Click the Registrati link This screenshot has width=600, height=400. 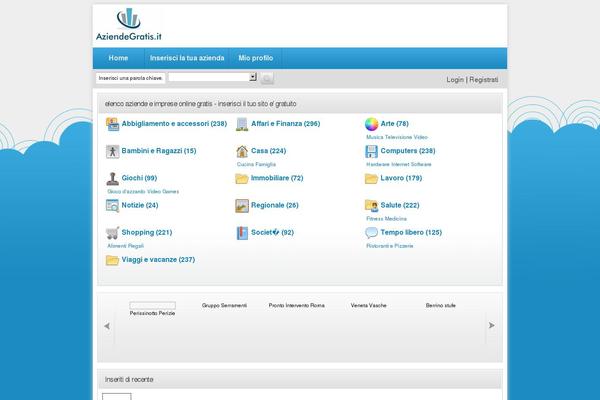click(x=483, y=79)
